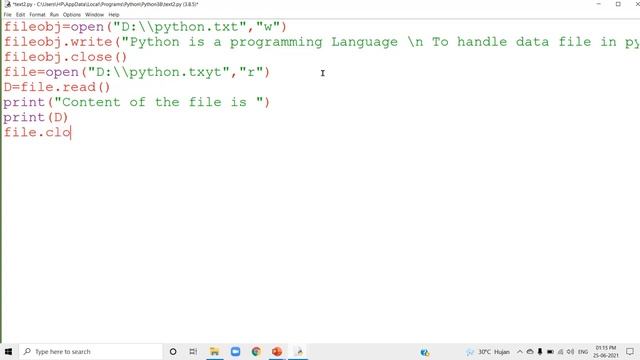The height and width of the screenshot is (360, 640).
Task: Open network connection tray icon
Action: (560, 352)
